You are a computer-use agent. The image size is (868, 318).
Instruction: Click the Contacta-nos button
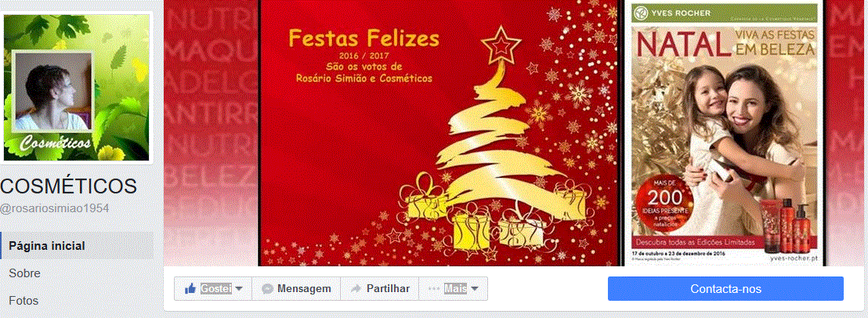pyautogui.click(x=725, y=289)
